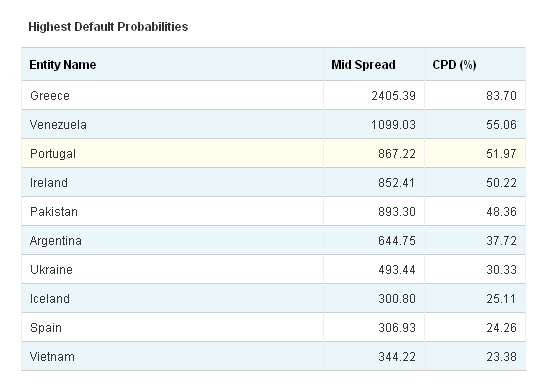Click the Spain entity name
Image resolution: width=558 pixels, height=386 pixels.
click(x=46, y=328)
